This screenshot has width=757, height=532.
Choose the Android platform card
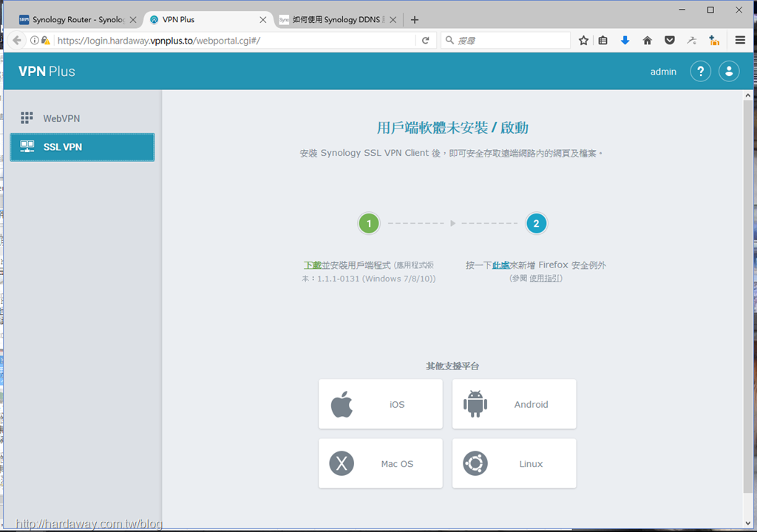[x=515, y=404]
